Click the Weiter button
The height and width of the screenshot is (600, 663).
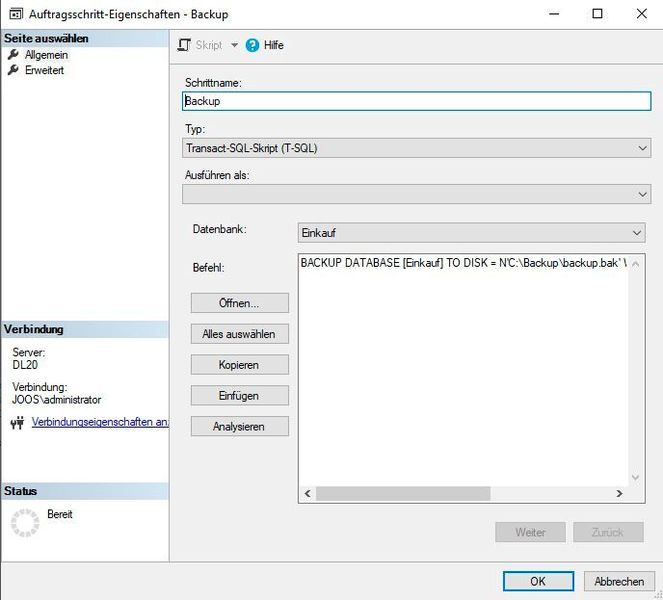pos(530,532)
